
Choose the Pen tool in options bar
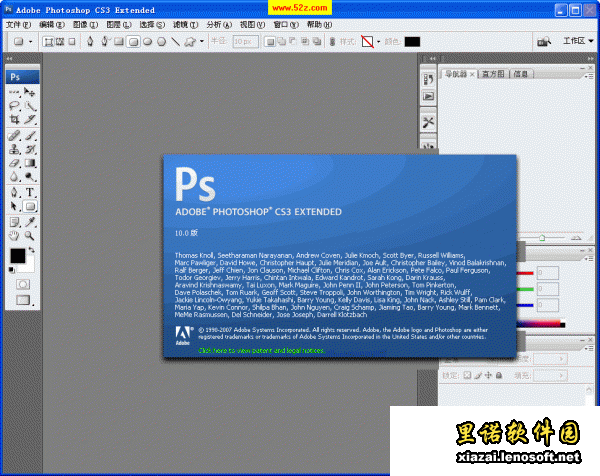tap(91, 42)
